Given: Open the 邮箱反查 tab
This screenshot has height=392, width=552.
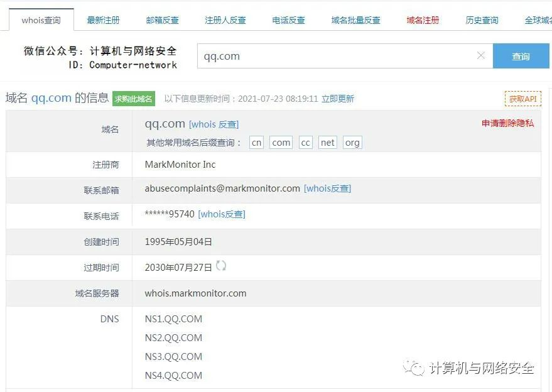Looking at the screenshot, I should click(x=162, y=20).
